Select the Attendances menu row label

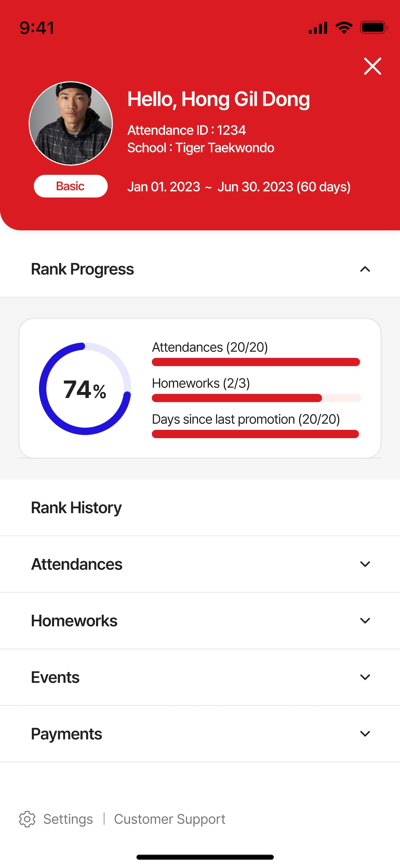point(77,564)
